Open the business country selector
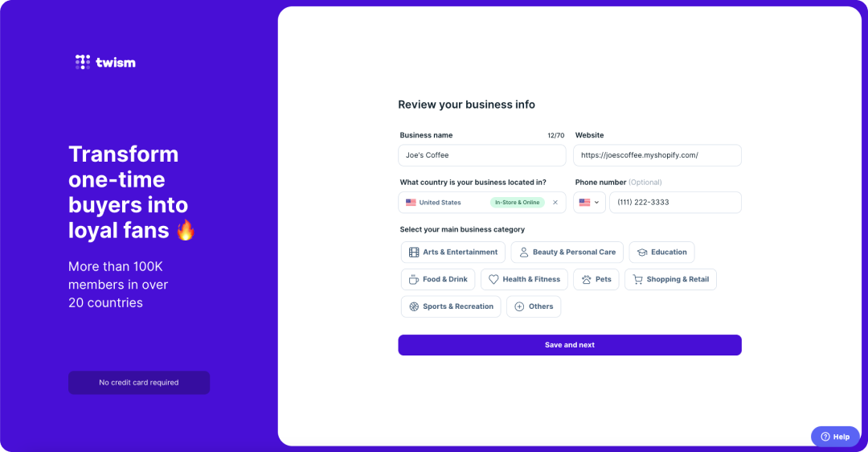The width and height of the screenshot is (868, 452). click(x=481, y=202)
